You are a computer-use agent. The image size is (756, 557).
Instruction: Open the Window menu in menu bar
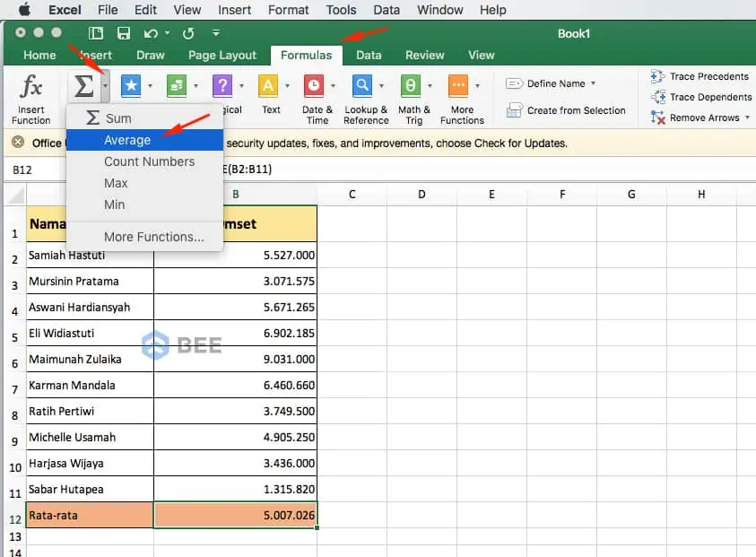[439, 10]
